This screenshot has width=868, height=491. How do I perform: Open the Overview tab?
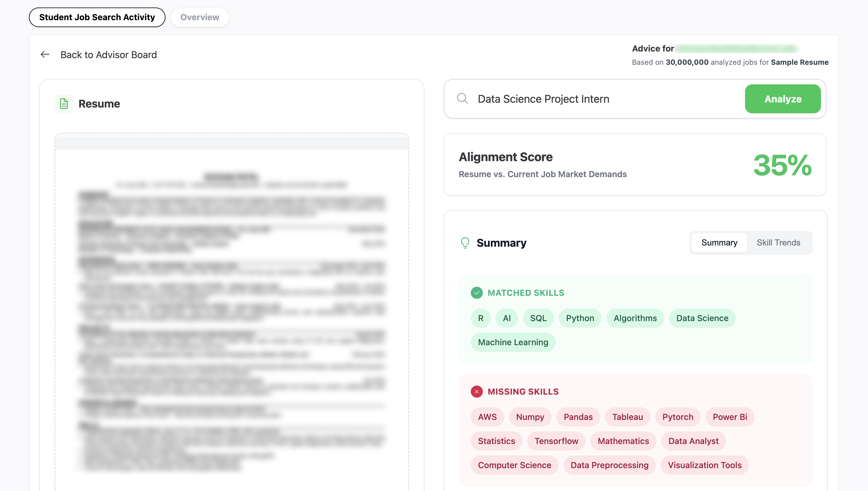200,17
